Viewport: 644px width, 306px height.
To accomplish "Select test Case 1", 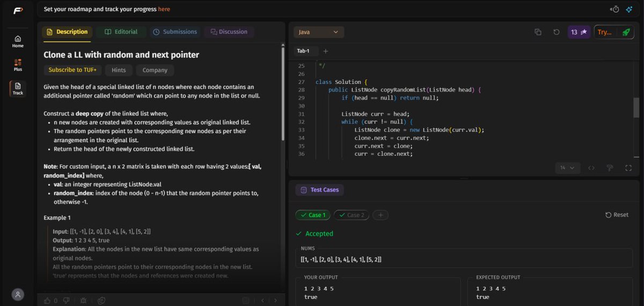I will 313,215.
